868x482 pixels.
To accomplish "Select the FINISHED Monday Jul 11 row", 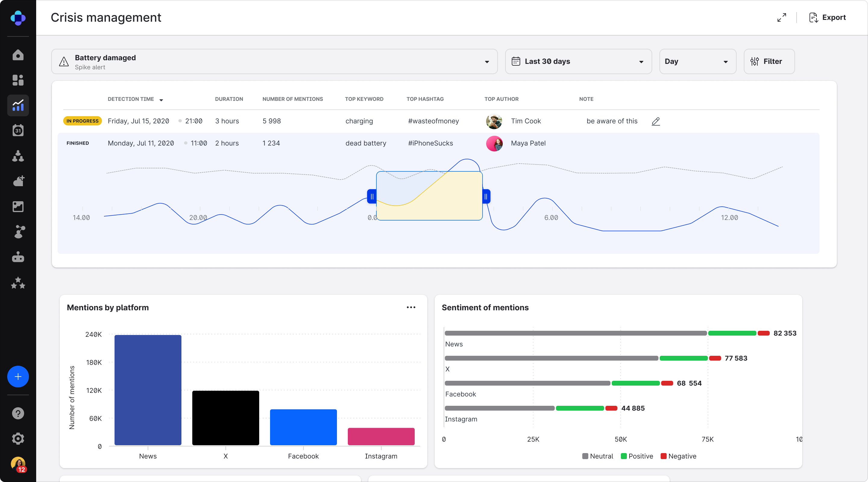I will [439, 143].
